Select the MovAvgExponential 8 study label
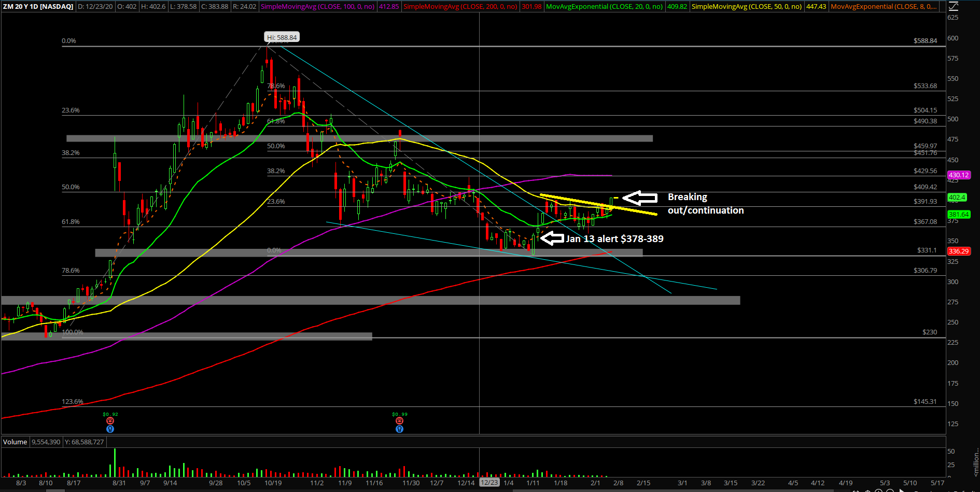The height and width of the screenshot is (492, 980). click(x=884, y=7)
